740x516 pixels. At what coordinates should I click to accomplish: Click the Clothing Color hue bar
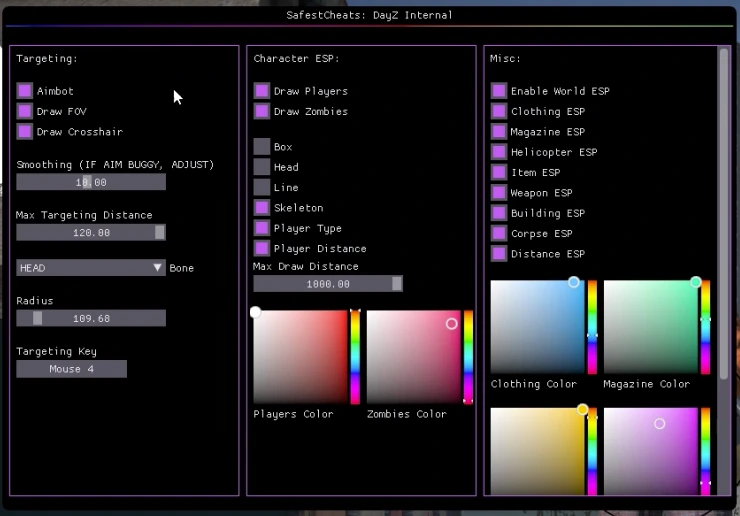(x=592, y=327)
